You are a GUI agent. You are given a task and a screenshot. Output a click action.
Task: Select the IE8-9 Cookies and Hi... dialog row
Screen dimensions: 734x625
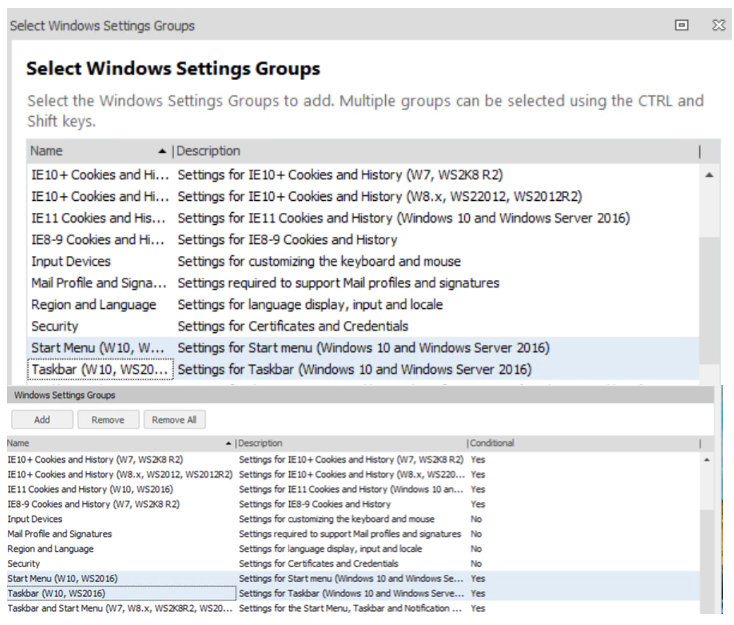[x=363, y=239]
